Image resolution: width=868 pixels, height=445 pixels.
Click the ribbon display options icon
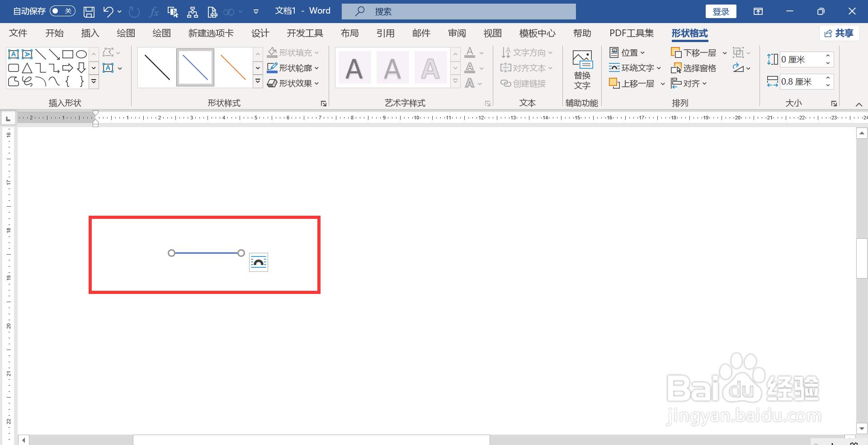(x=758, y=11)
